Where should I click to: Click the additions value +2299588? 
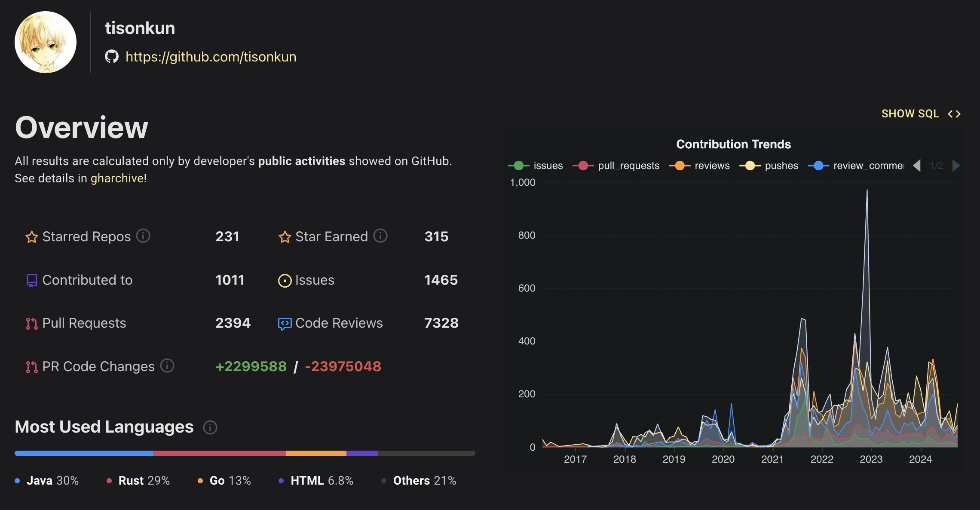(251, 366)
